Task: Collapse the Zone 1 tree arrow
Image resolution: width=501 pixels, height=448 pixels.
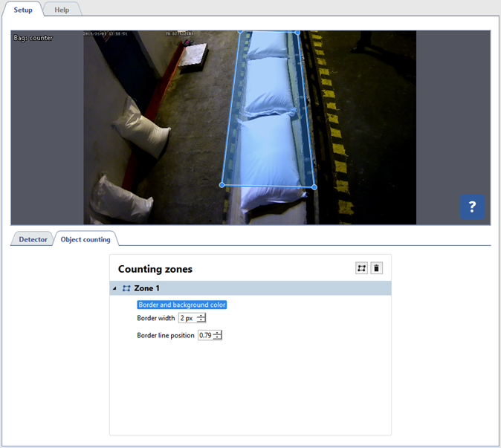Action: pyautogui.click(x=114, y=288)
